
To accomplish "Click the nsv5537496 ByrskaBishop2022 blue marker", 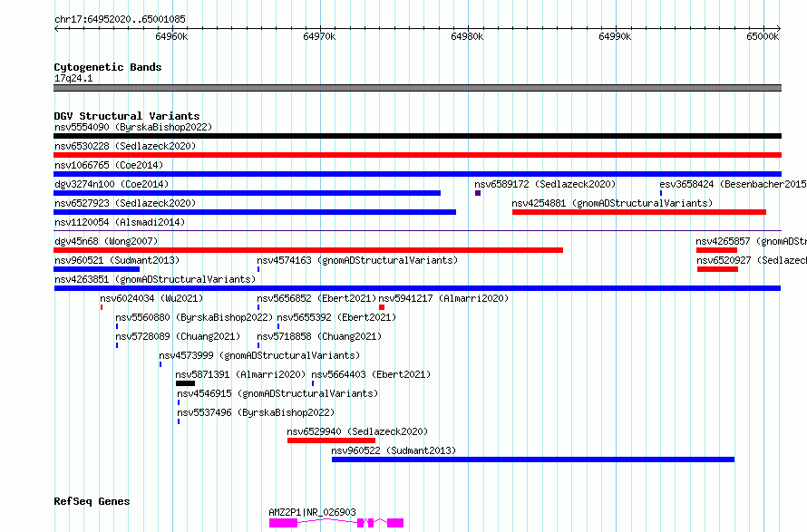I will (179, 421).
